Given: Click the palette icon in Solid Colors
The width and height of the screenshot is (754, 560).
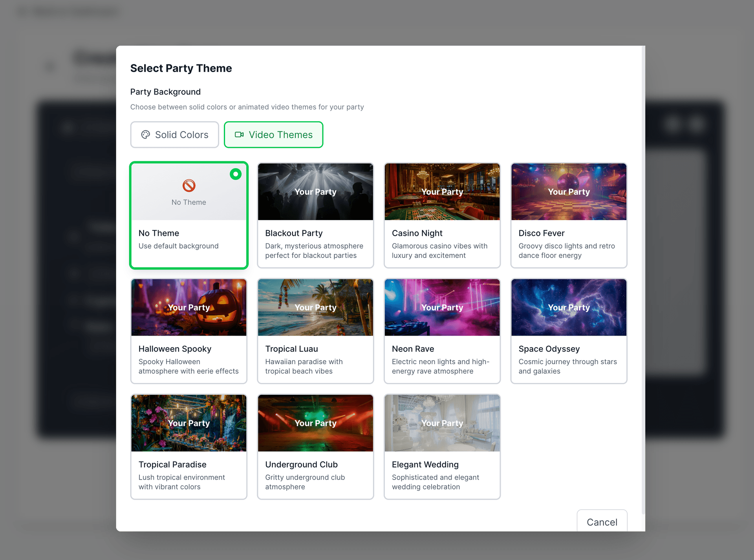Looking at the screenshot, I should coord(146,135).
